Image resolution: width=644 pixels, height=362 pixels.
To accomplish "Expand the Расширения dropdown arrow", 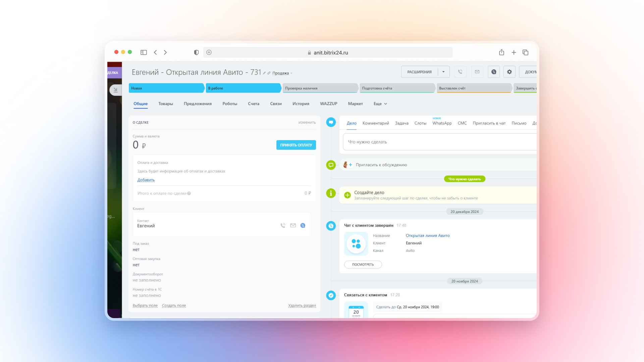I will click(x=443, y=72).
